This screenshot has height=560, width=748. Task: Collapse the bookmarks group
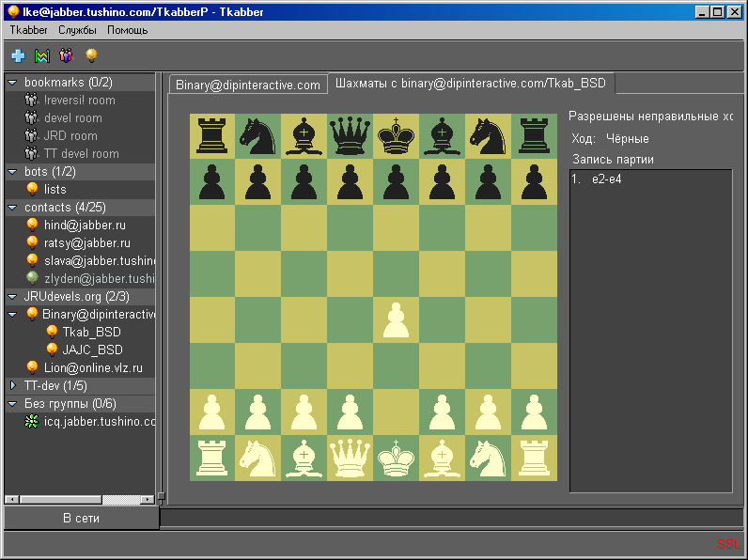(12, 83)
